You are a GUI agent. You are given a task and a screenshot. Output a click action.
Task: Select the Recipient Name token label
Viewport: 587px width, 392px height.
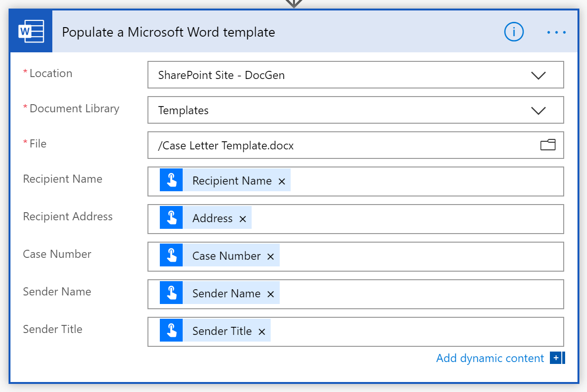point(232,181)
